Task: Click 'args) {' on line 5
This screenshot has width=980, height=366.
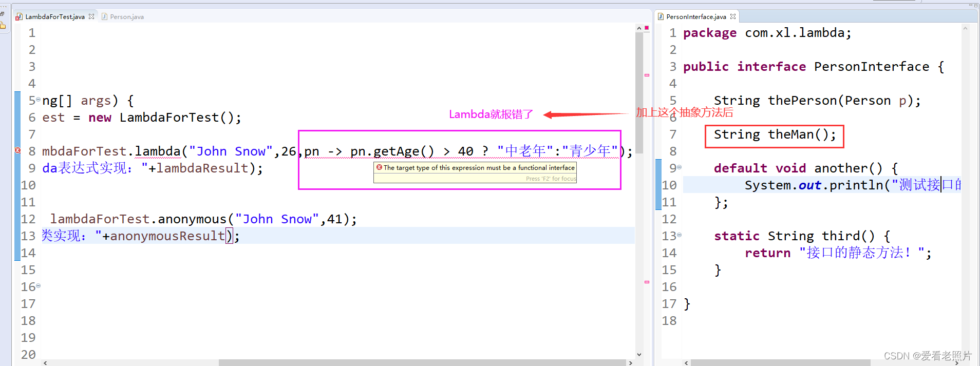Action: pyautogui.click(x=107, y=101)
